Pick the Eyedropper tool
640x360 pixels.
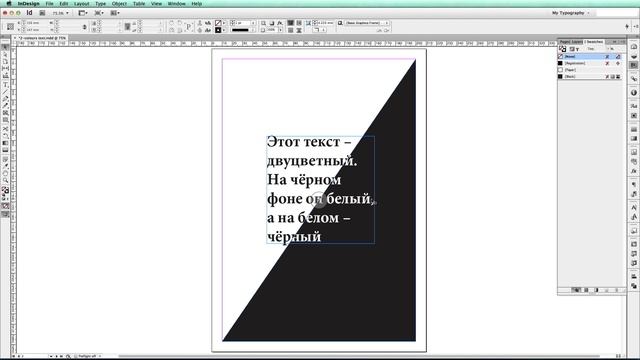coord(5,166)
